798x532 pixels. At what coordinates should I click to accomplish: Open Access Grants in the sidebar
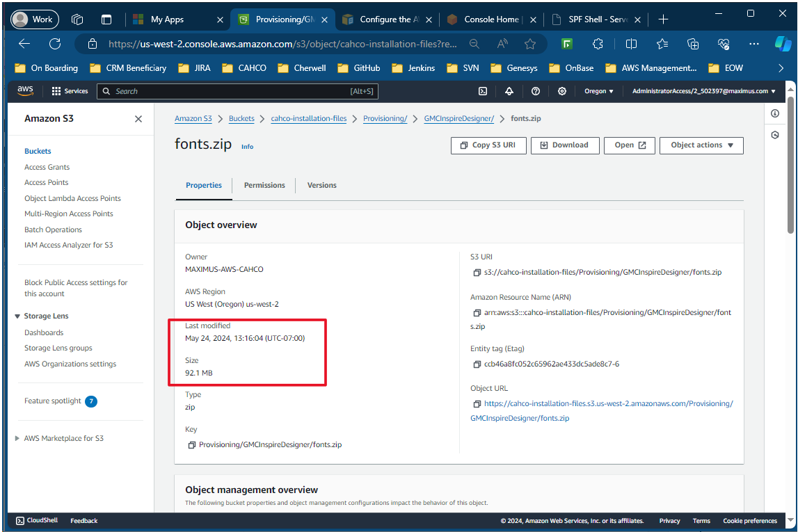[47, 168]
